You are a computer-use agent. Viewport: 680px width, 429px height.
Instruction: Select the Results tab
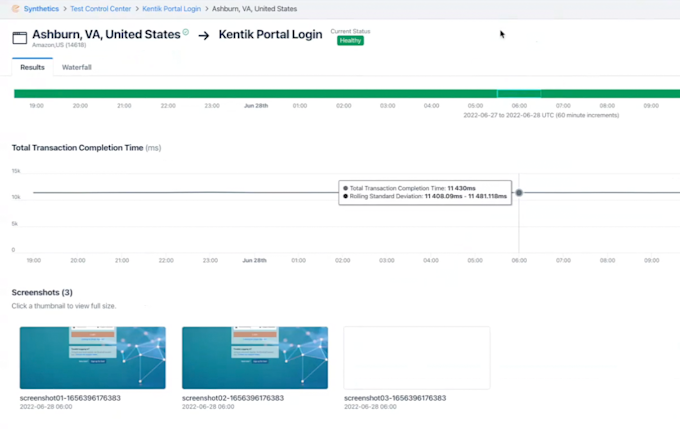(x=33, y=67)
